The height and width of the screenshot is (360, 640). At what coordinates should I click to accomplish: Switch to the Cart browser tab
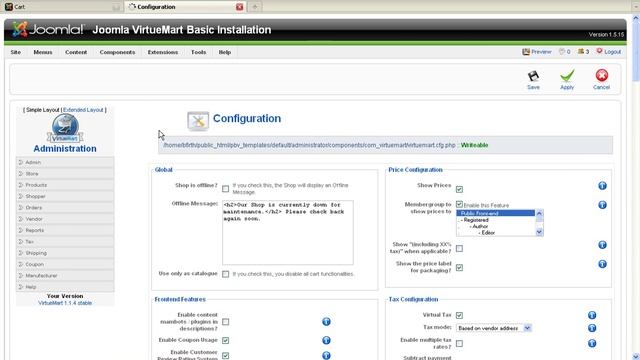62,7
